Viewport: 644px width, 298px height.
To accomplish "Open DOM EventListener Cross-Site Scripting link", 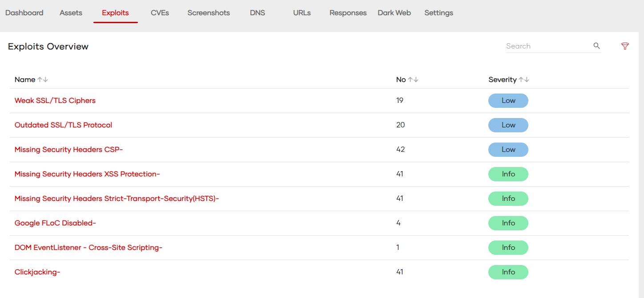I will point(89,248).
